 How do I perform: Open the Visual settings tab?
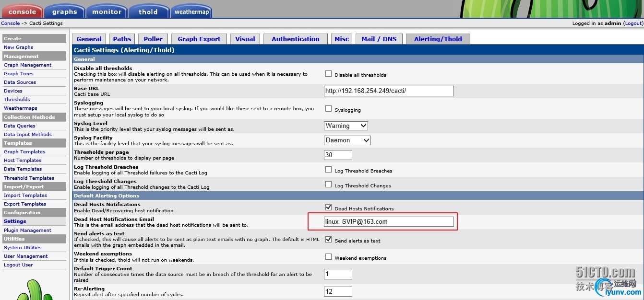pos(245,39)
